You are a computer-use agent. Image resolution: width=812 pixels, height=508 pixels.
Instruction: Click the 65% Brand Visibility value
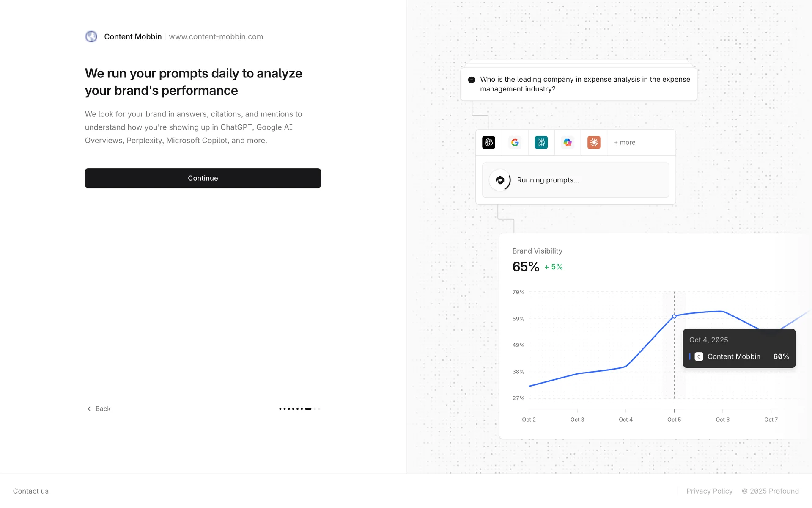(526, 267)
